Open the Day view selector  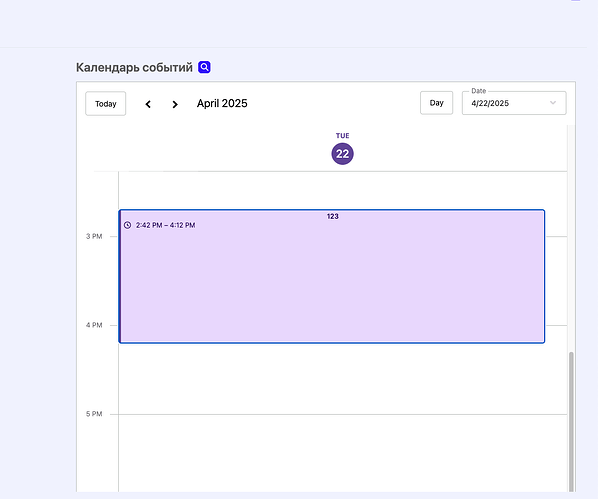click(x=436, y=103)
